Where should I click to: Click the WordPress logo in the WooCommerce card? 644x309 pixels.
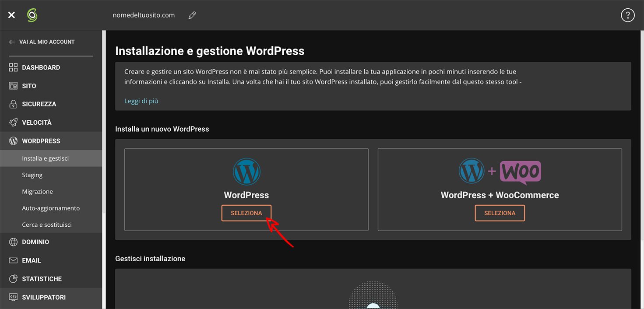(472, 171)
